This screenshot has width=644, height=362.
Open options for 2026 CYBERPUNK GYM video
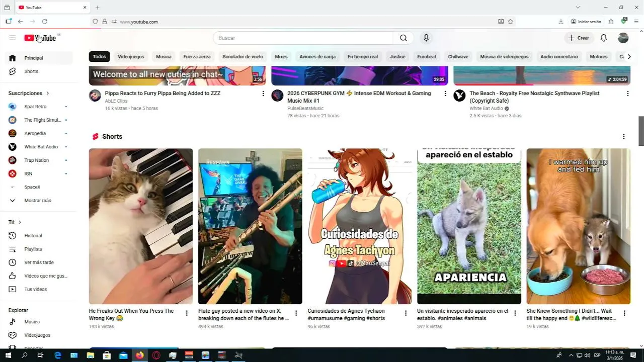click(445, 94)
